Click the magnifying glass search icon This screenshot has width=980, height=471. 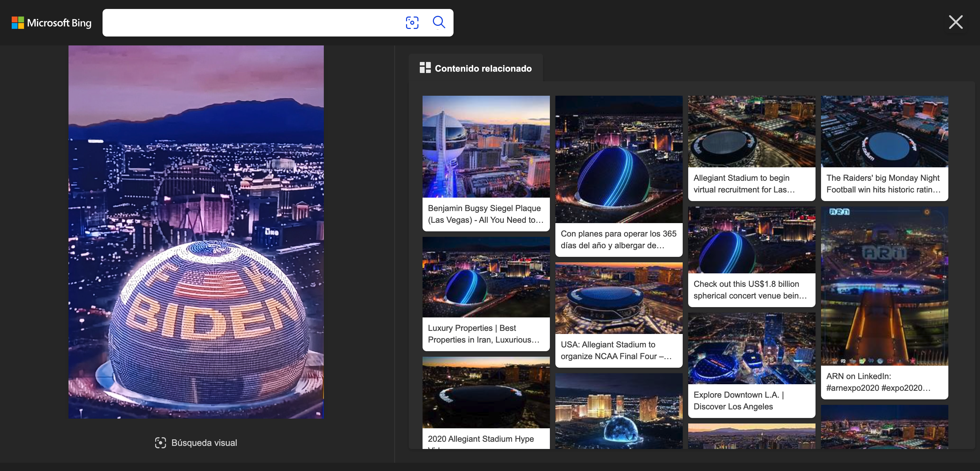point(439,22)
